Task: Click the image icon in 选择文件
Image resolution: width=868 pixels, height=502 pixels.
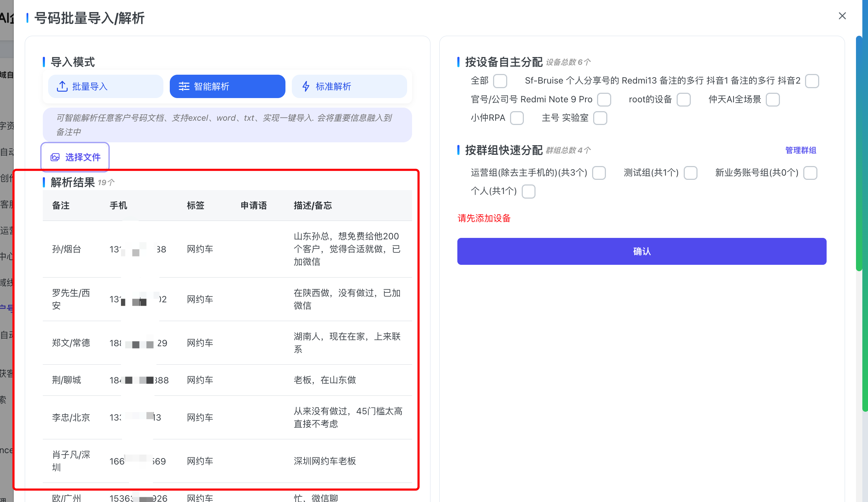Action: (55, 157)
